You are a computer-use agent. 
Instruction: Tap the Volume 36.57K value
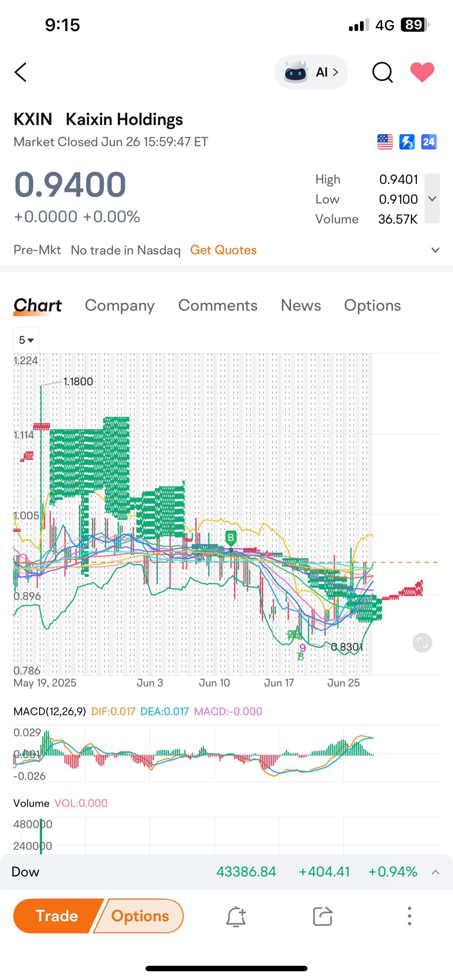pyautogui.click(x=398, y=219)
